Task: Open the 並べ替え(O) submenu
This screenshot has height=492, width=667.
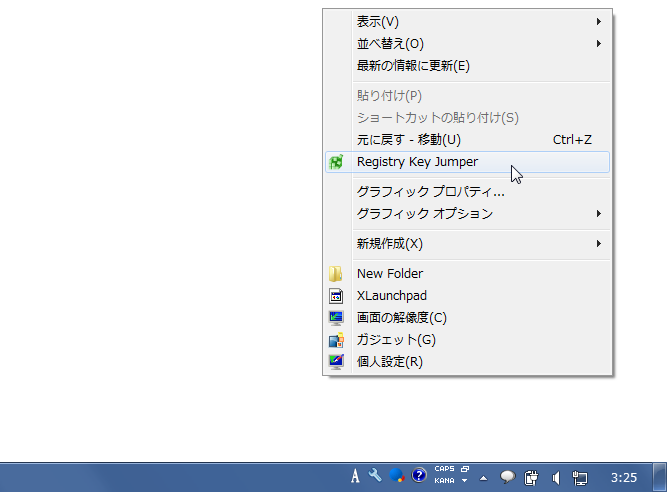Action: pyautogui.click(x=467, y=44)
